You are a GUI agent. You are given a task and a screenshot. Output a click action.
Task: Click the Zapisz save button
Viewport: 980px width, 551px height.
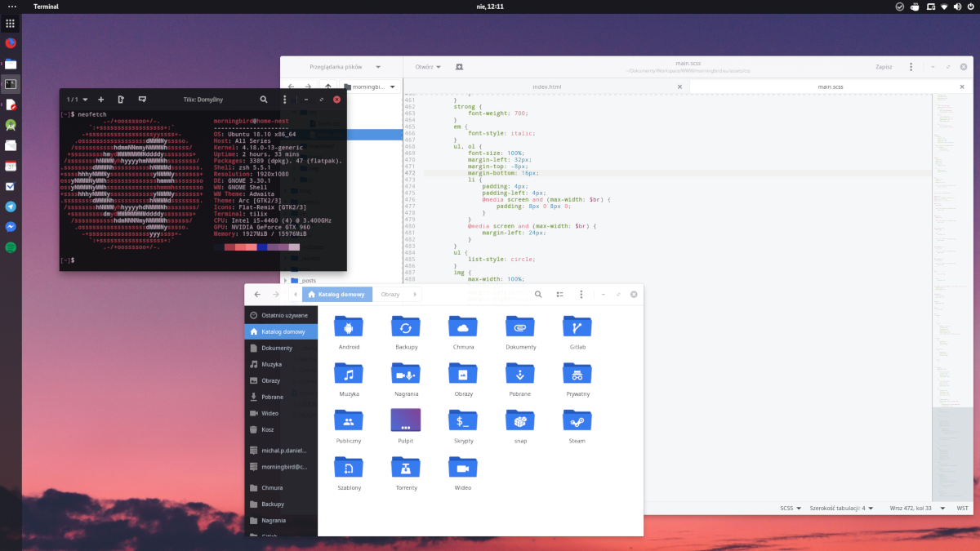(x=884, y=67)
